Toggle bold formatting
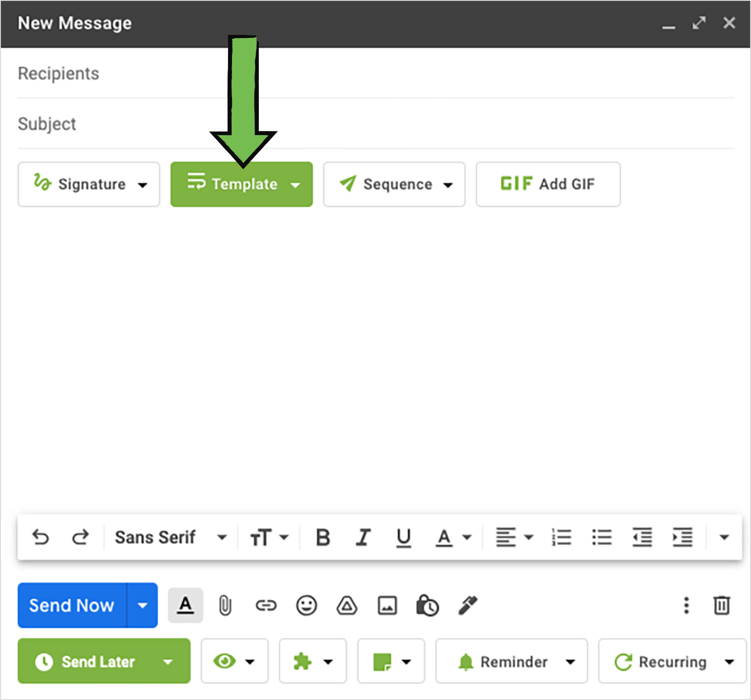The image size is (751, 700). click(323, 537)
